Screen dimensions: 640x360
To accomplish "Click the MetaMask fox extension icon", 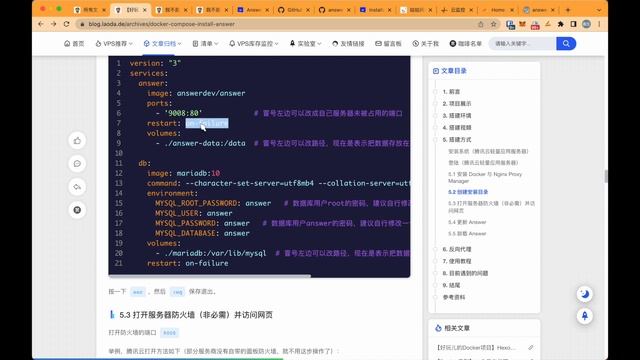I will click(x=522, y=24).
